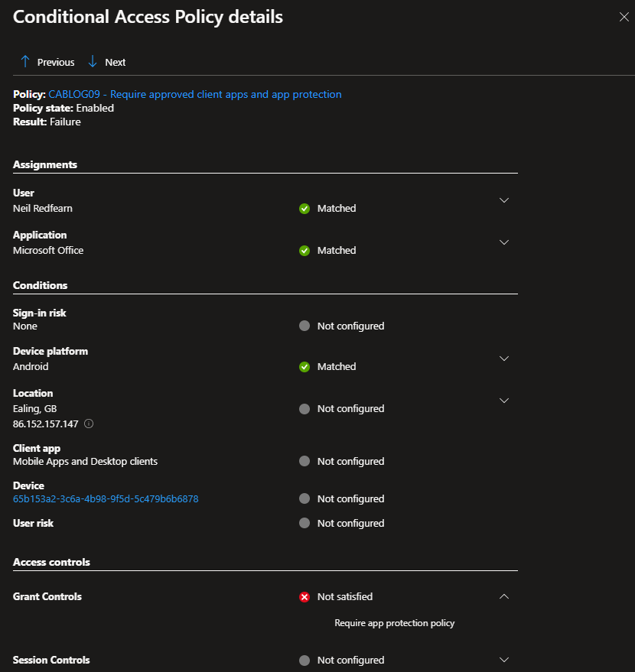The width and height of the screenshot is (635, 672).
Task: Go to the Previous policy
Action: pyautogui.click(x=55, y=62)
